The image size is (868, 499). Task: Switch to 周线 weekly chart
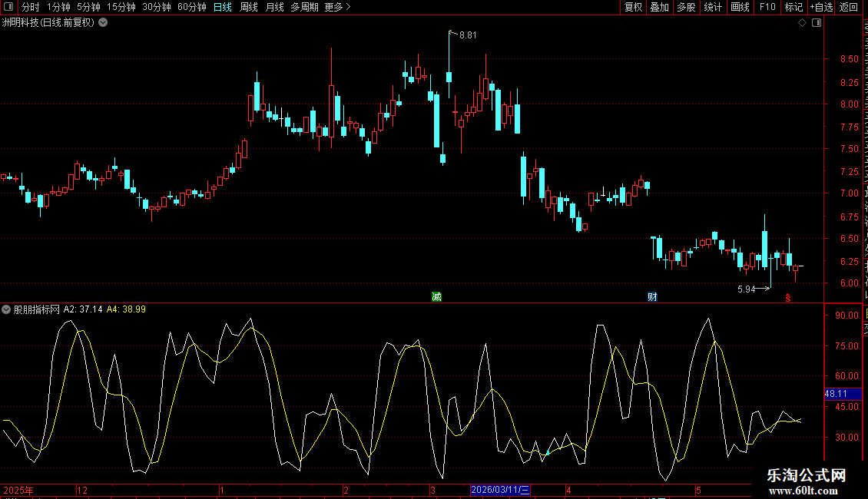(249, 7)
